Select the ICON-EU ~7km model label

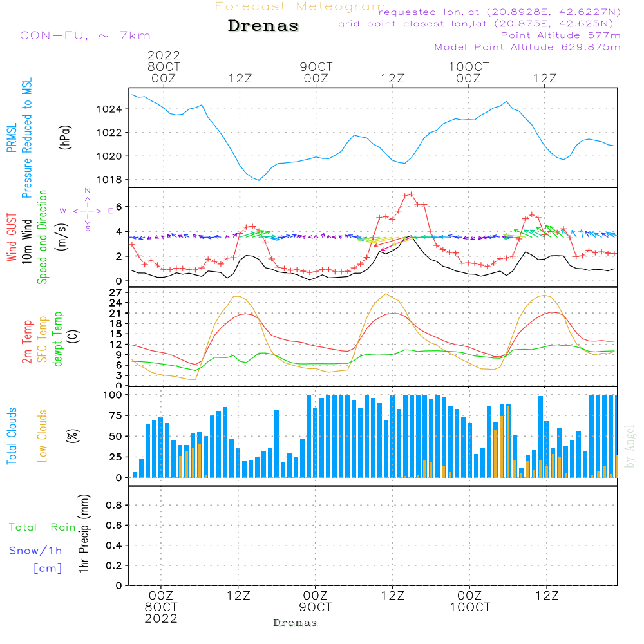[x=82, y=35]
